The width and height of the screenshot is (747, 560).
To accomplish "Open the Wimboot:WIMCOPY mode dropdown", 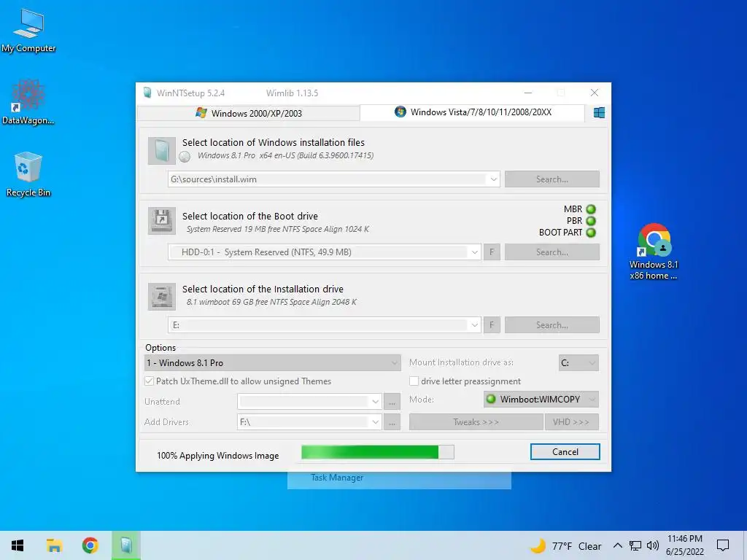I will click(x=541, y=399).
